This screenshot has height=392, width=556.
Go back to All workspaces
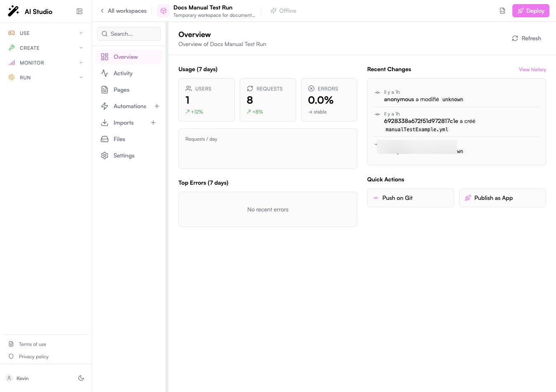tap(123, 11)
